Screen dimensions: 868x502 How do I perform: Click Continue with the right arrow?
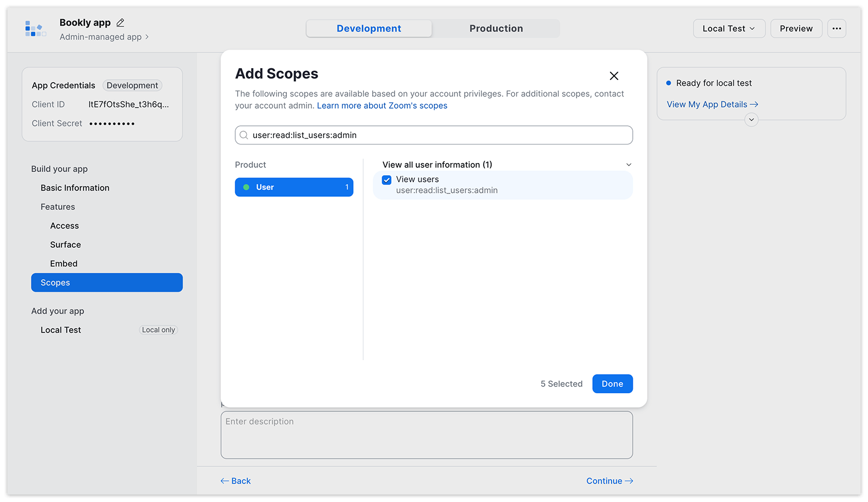coord(609,481)
